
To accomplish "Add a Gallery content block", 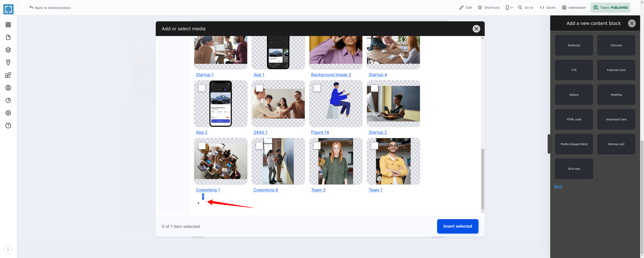I will (x=574, y=95).
